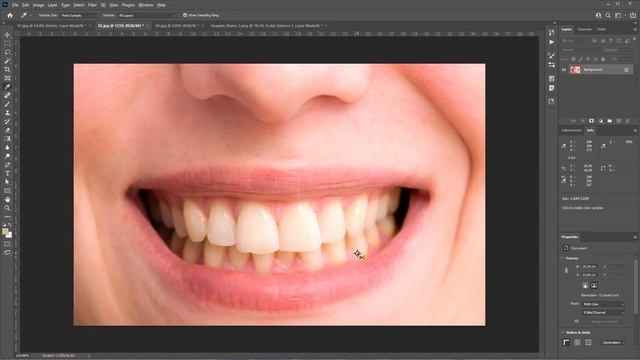Select the Eraser tool

coord(7,130)
